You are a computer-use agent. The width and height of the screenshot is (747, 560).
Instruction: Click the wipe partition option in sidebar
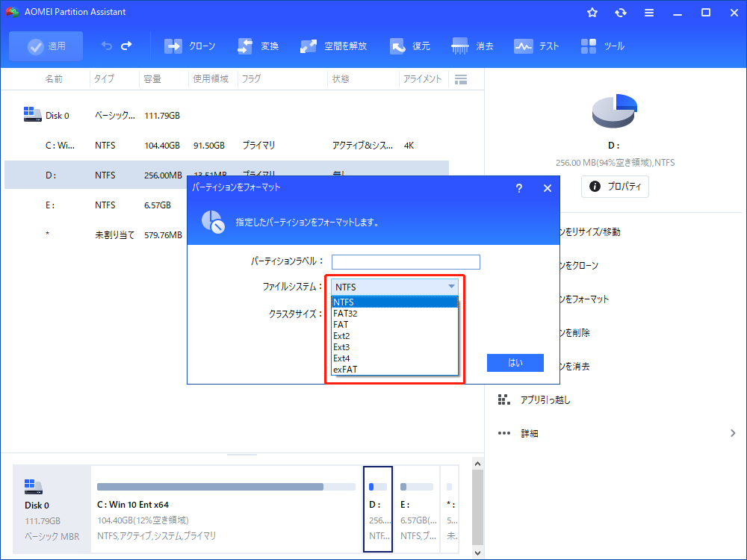575,366
